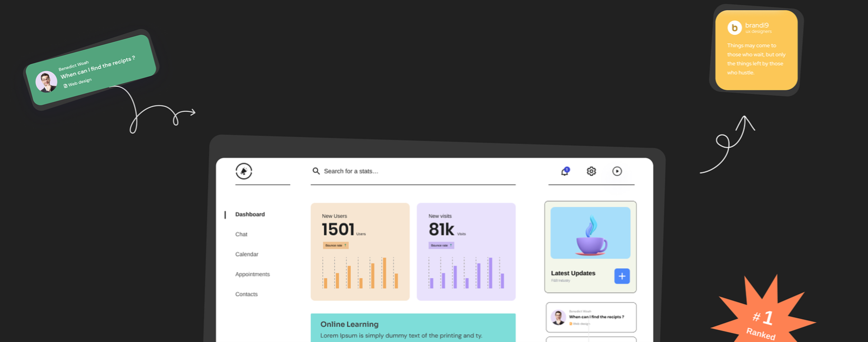Open the New visits stats card
Viewport: 868px width, 342px height.
pos(466,252)
